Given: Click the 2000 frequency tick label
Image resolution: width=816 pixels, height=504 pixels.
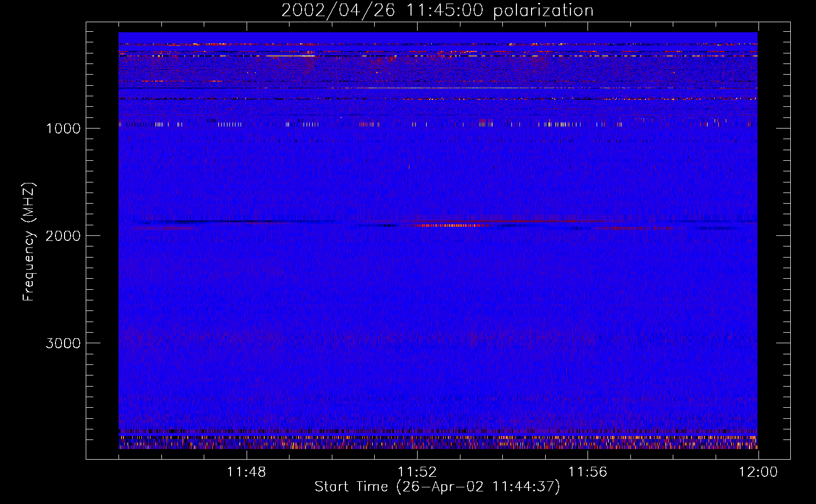Looking at the screenshot, I should point(63,236).
